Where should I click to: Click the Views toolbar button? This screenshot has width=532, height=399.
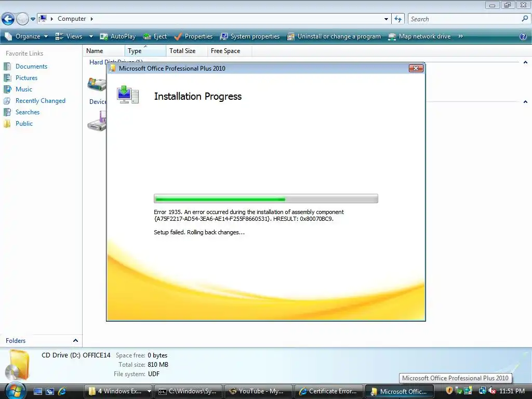[x=69, y=36]
